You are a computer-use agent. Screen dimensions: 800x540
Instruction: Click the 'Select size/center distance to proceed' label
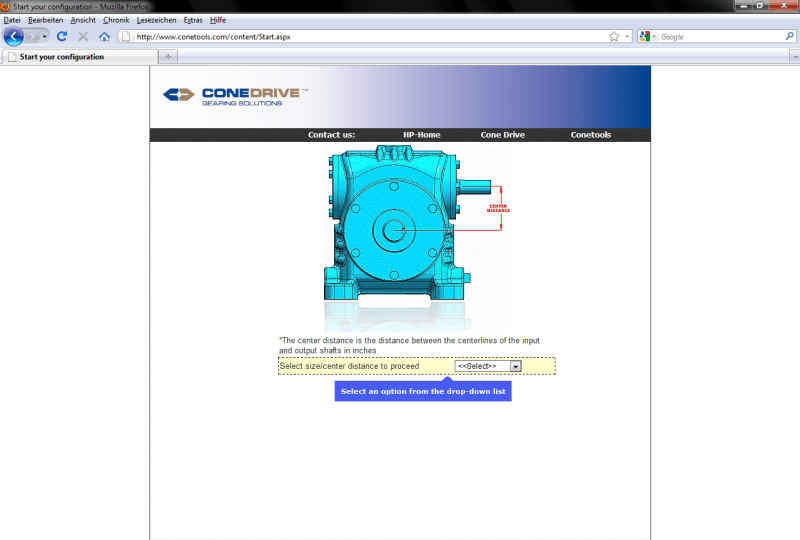point(349,366)
